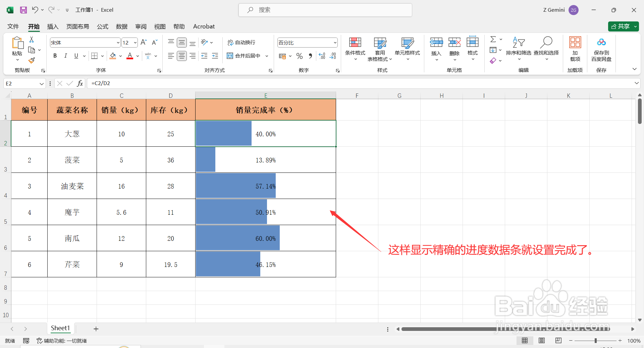Toggle align right

coord(193,56)
